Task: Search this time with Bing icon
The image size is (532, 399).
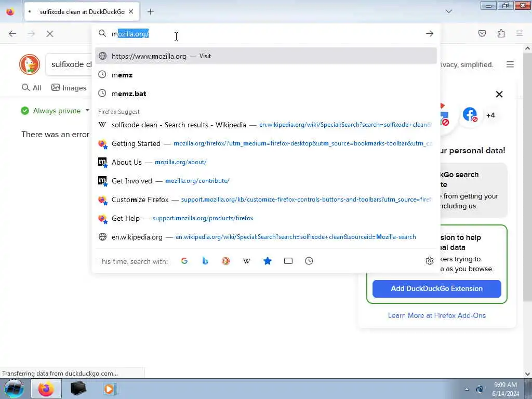Action: 205,261
